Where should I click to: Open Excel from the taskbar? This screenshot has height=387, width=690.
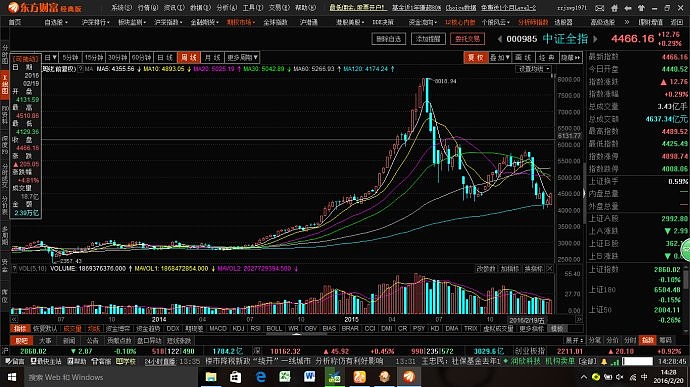point(285,377)
